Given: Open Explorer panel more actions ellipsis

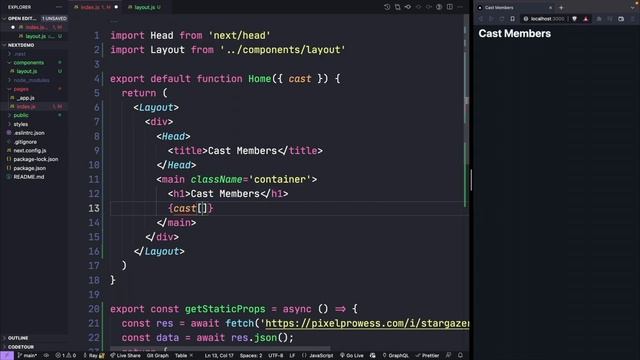Looking at the screenshot, I should pos(59,7).
